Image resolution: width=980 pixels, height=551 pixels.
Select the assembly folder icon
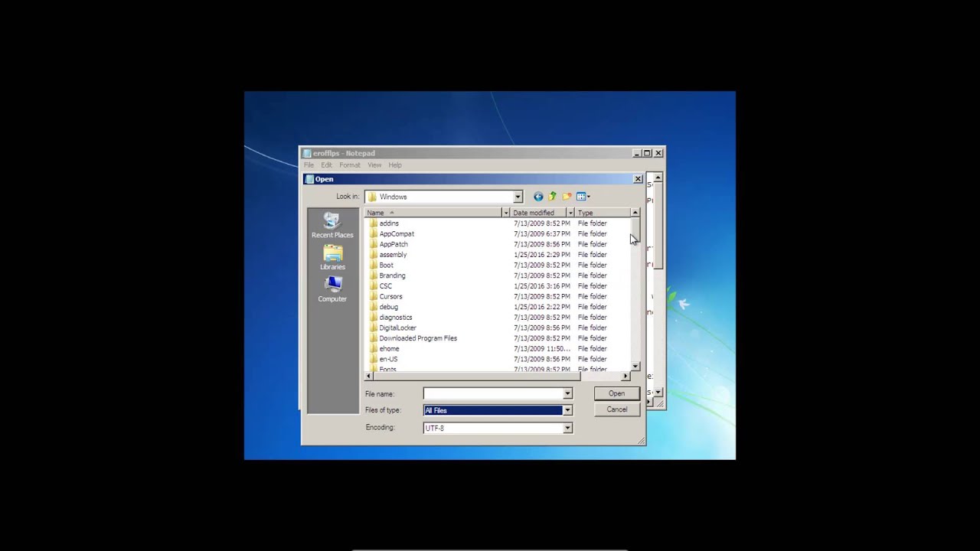point(374,255)
